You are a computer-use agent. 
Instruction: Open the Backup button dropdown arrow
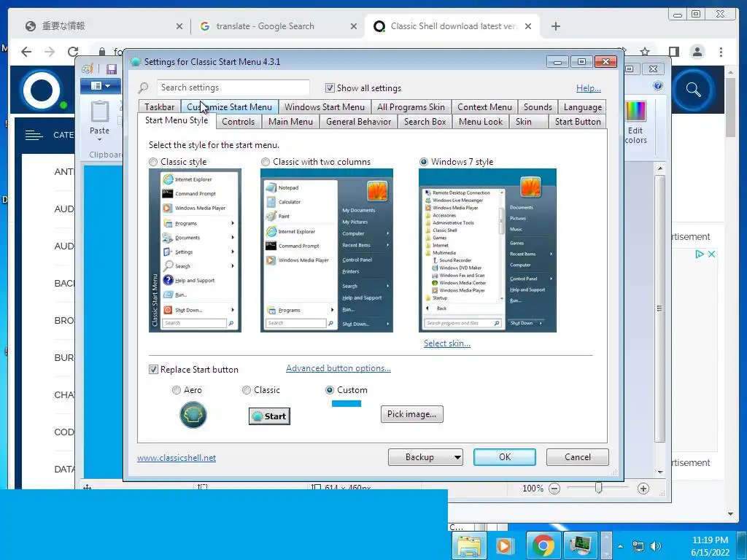457,457
